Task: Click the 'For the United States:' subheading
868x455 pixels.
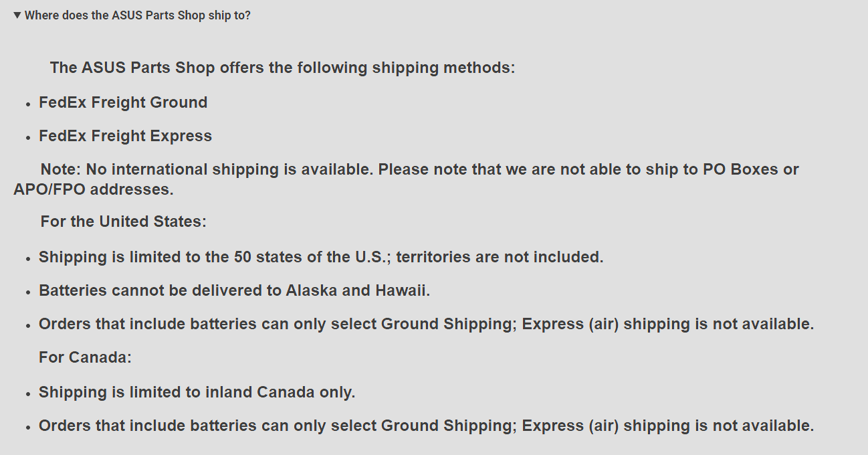Action: point(124,221)
